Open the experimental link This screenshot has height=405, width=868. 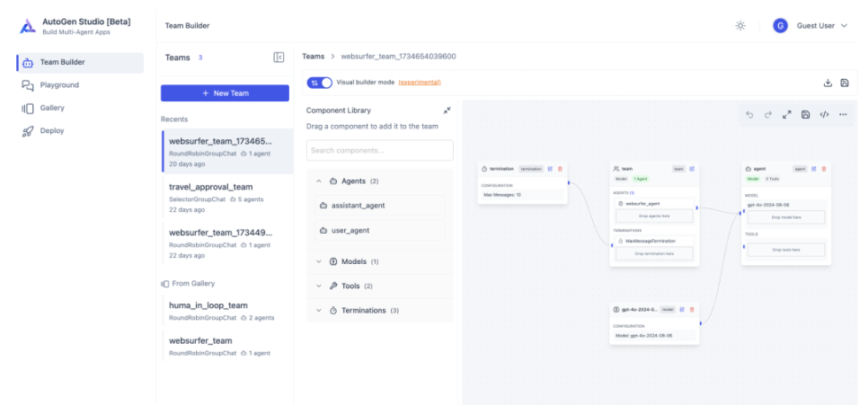click(x=420, y=82)
